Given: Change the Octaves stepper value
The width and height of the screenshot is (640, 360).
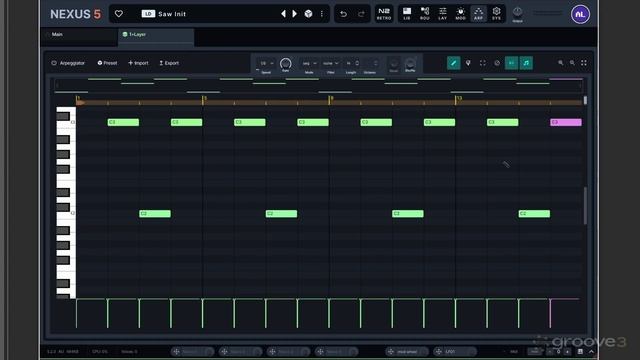Looking at the screenshot, I should (371, 63).
